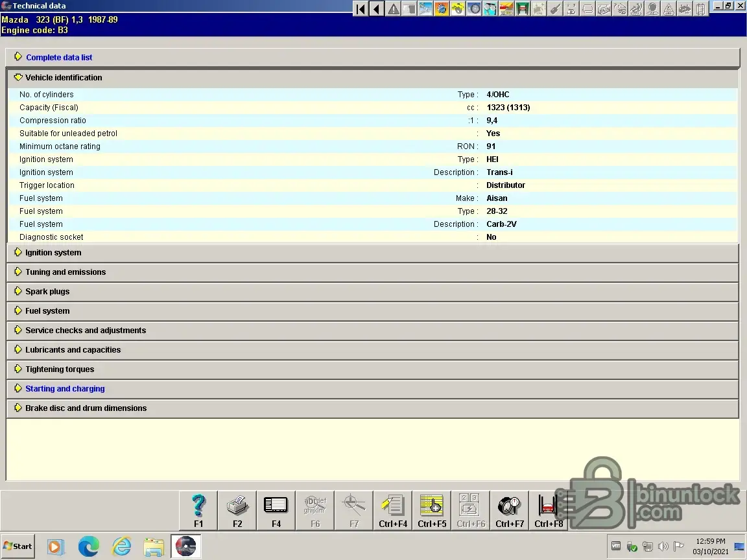Click the Engine code: B3 header text

point(35,30)
